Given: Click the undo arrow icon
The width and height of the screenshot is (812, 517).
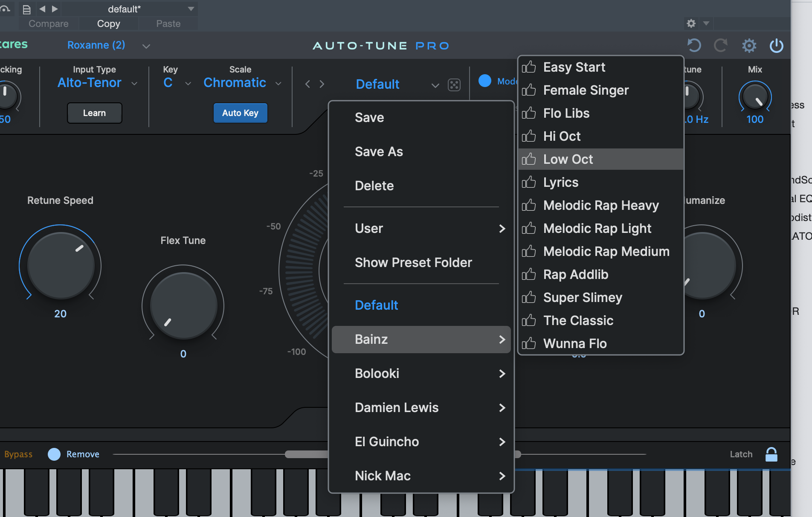Looking at the screenshot, I should [x=694, y=45].
